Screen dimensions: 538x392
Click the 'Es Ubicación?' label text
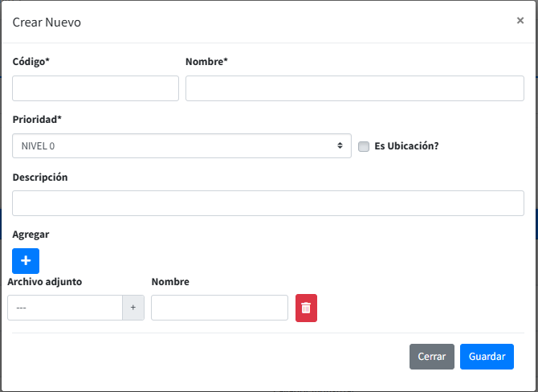(x=406, y=146)
